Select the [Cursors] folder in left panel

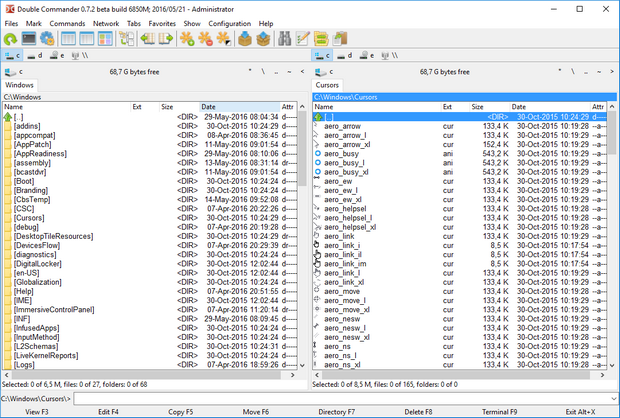[150, 218]
